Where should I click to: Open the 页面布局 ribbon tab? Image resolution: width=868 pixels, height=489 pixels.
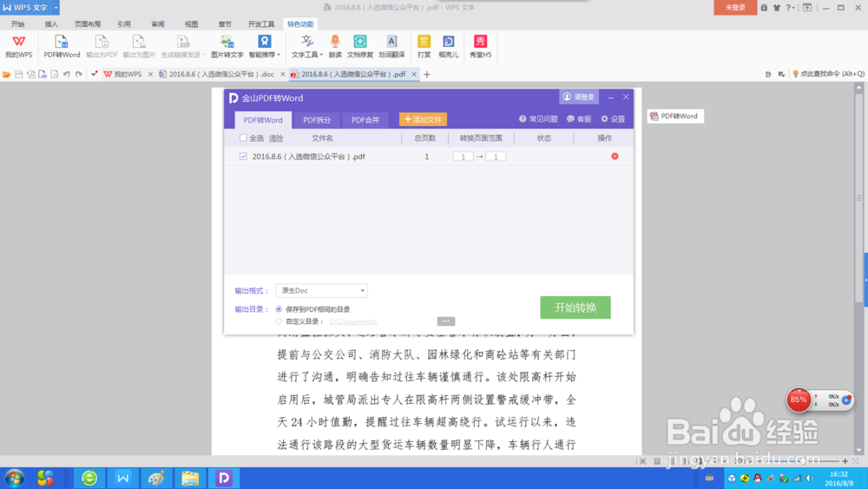[88, 24]
